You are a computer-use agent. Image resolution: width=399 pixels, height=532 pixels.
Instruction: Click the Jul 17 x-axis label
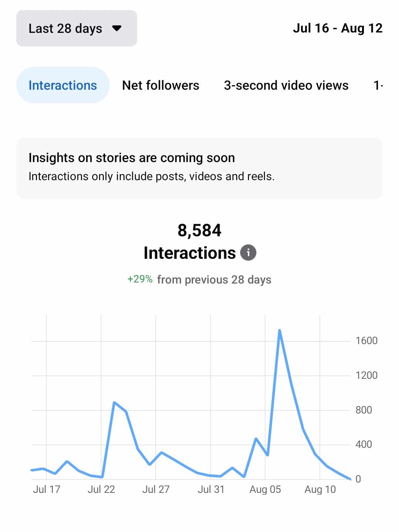pyautogui.click(x=47, y=490)
